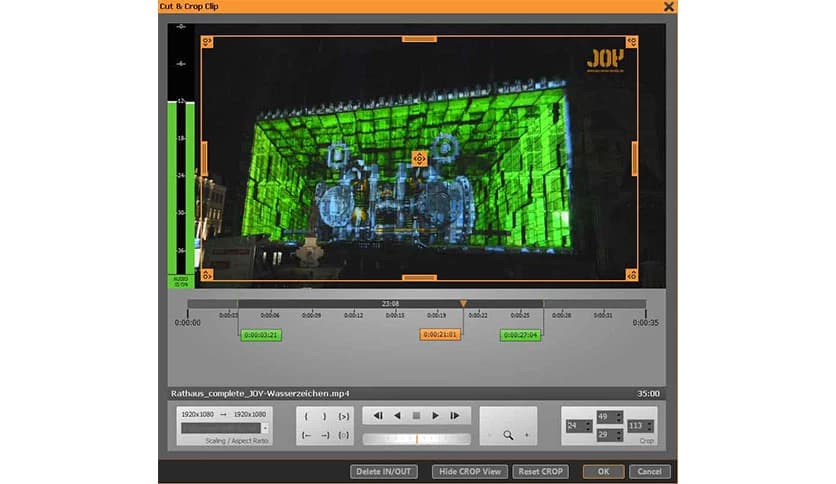Click the Cancel button

pos(648,471)
